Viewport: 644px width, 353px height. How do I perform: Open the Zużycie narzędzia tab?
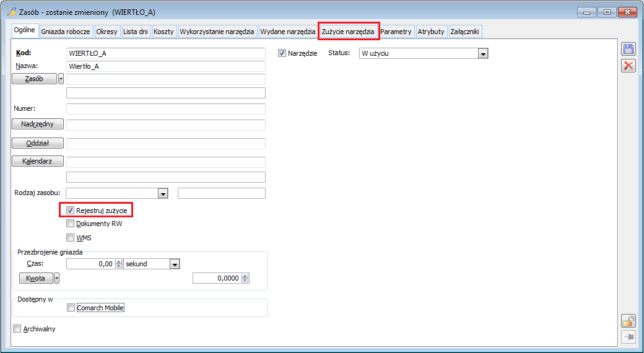click(348, 32)
